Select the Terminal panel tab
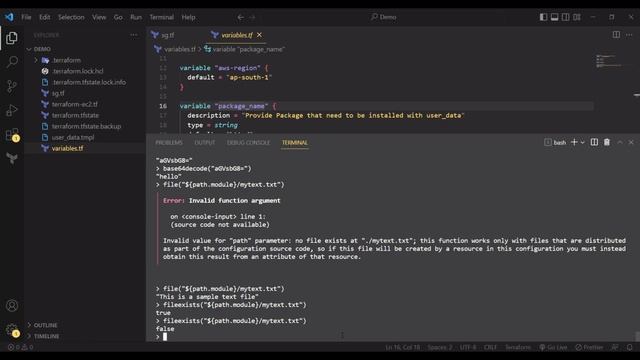640x360 pixels. click(x=295, y=142)
